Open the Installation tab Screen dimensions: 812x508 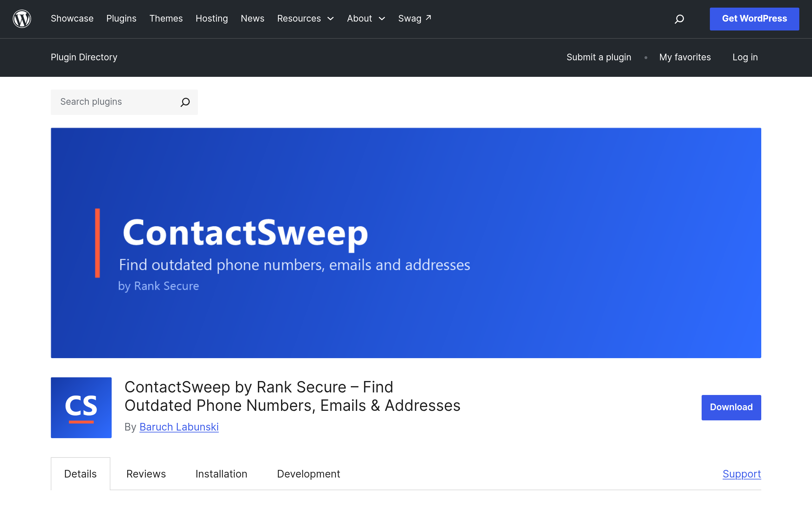pyautogui.click(x=221, y=474)
